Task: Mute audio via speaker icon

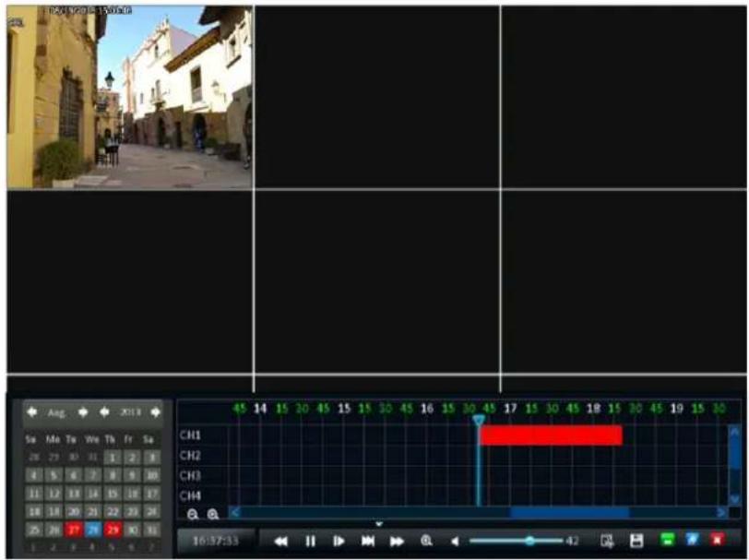Action: (455, 541)
